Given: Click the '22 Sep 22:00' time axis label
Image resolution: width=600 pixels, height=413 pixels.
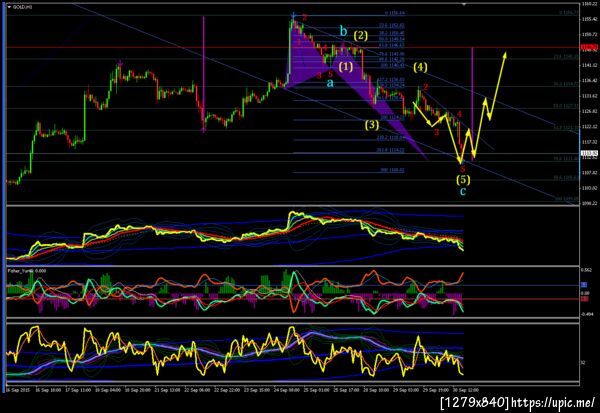Looking at the screenshot, I should 227,390.
